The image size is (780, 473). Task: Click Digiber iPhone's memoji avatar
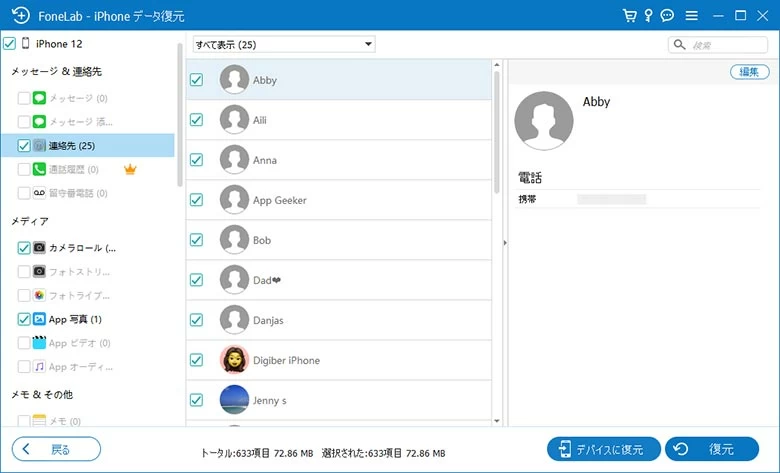tap(234, 360)
